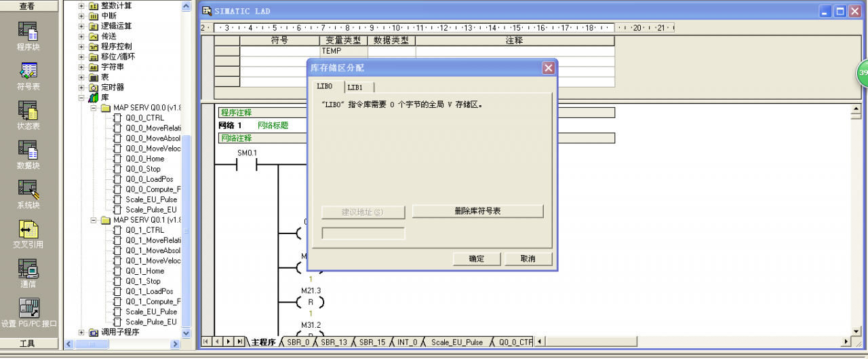Confirm with the 确定 button
868x359 pixels.
477,259
